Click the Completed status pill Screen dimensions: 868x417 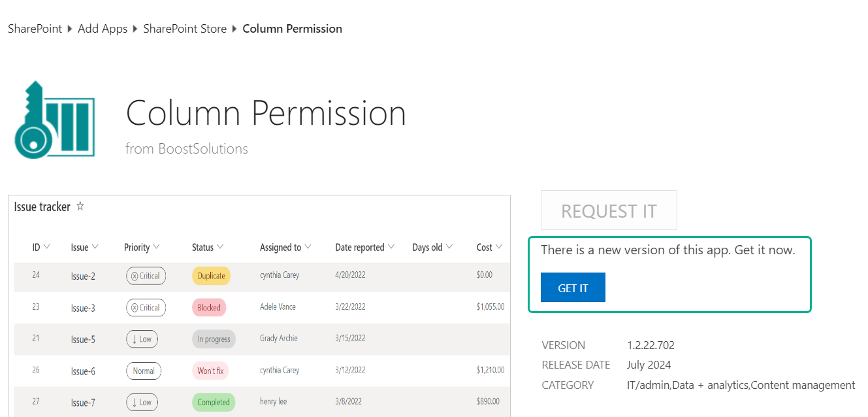click(214, 403)
